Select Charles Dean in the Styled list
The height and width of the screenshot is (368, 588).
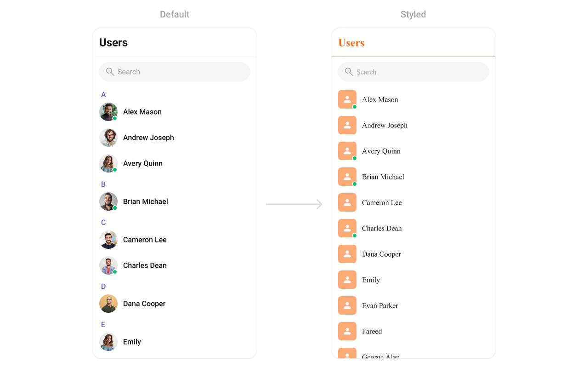(413, 228)
